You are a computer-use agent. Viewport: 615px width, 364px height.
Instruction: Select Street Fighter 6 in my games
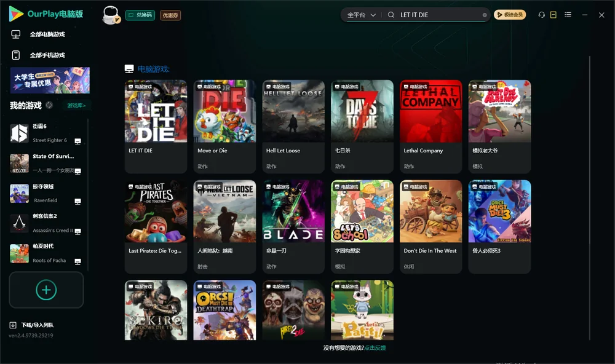[46, 133]
